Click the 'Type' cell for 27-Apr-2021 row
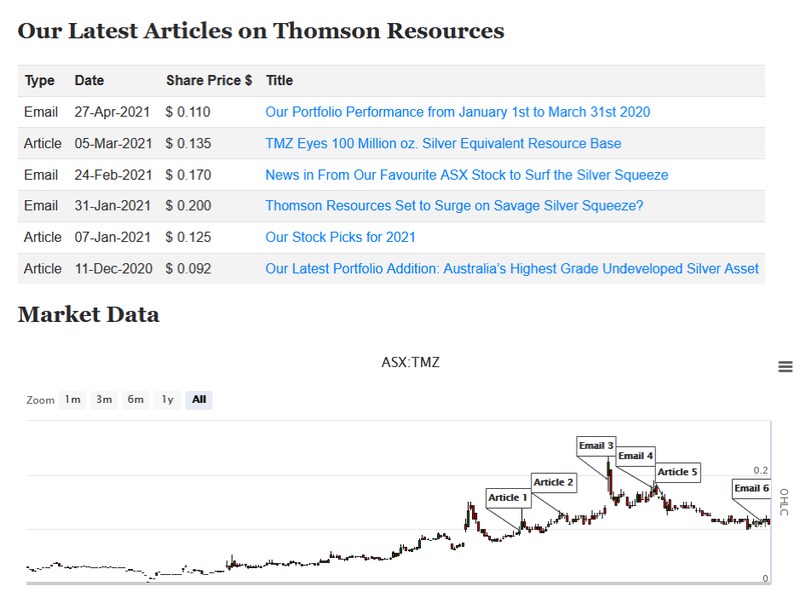Viewport: 800px width, 592px height. (x=41, y=112)
